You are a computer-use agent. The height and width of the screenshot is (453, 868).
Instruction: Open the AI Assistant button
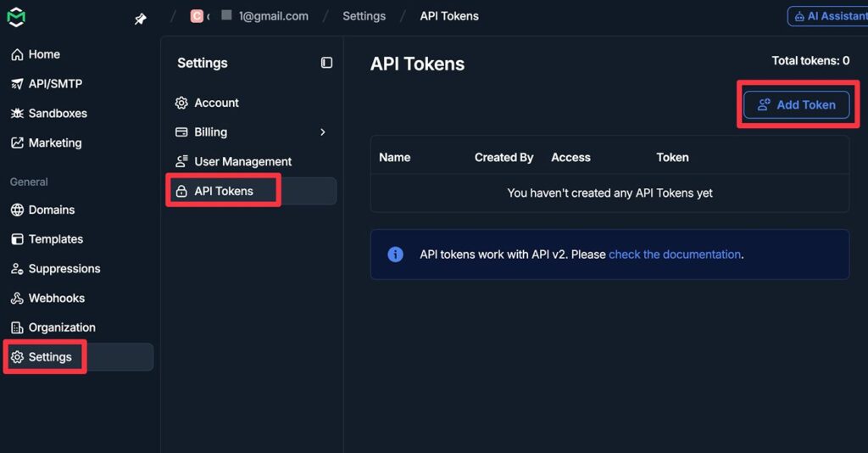pos(828,16)
